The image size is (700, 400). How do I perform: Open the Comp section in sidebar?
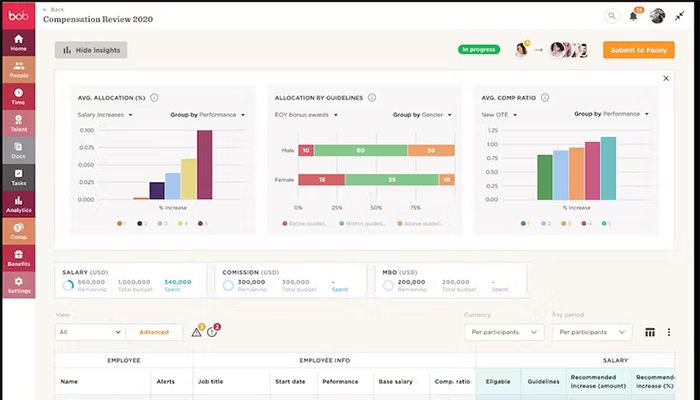pyautogui.click(x=19, y=231)
